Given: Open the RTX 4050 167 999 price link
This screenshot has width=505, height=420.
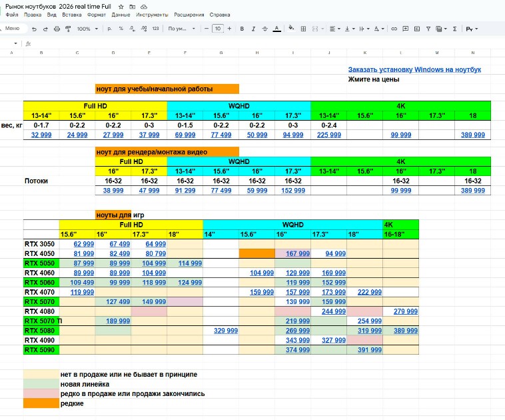Looking at the screenshot, I should point(298,254).
